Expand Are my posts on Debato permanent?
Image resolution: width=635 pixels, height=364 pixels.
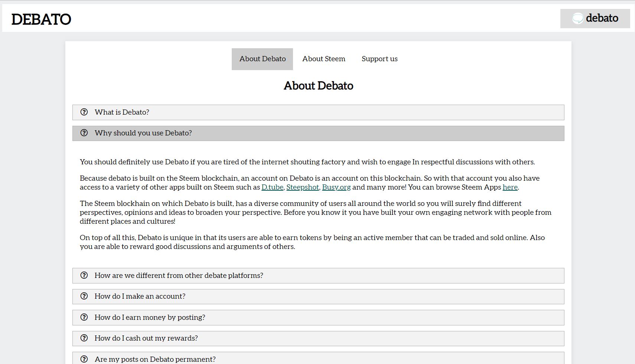318,358
